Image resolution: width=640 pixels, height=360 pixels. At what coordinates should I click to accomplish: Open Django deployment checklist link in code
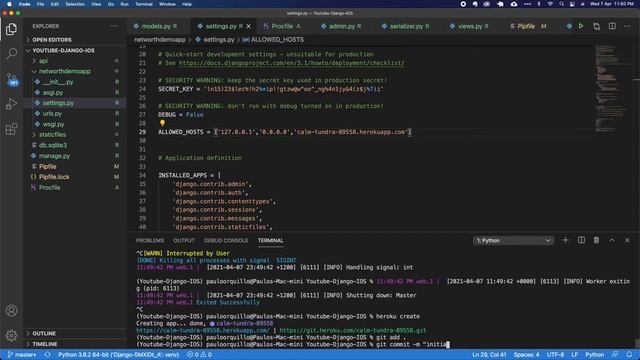coord(291,63)
